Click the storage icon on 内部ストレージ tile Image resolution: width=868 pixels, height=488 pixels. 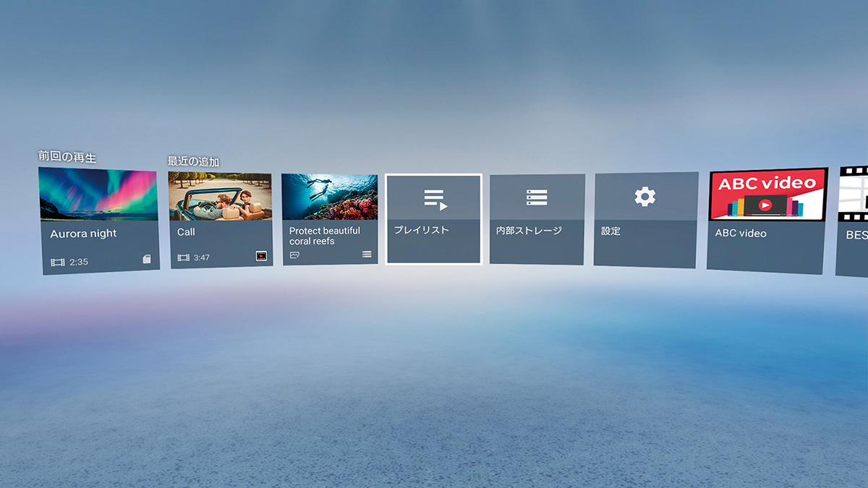537,198
